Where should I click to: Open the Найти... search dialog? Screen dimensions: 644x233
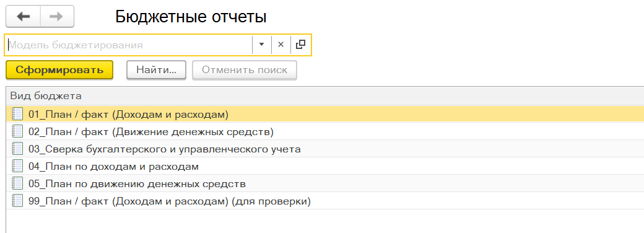coord(156,70)
